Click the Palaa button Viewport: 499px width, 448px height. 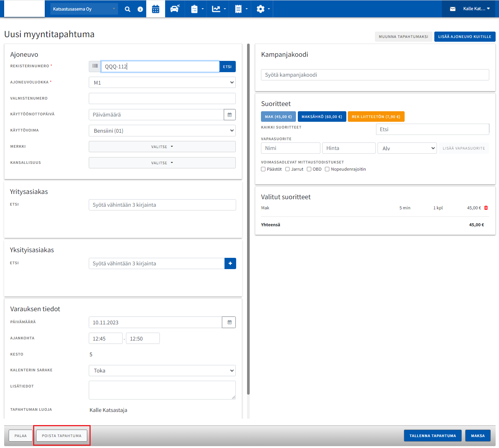(21, 436)
